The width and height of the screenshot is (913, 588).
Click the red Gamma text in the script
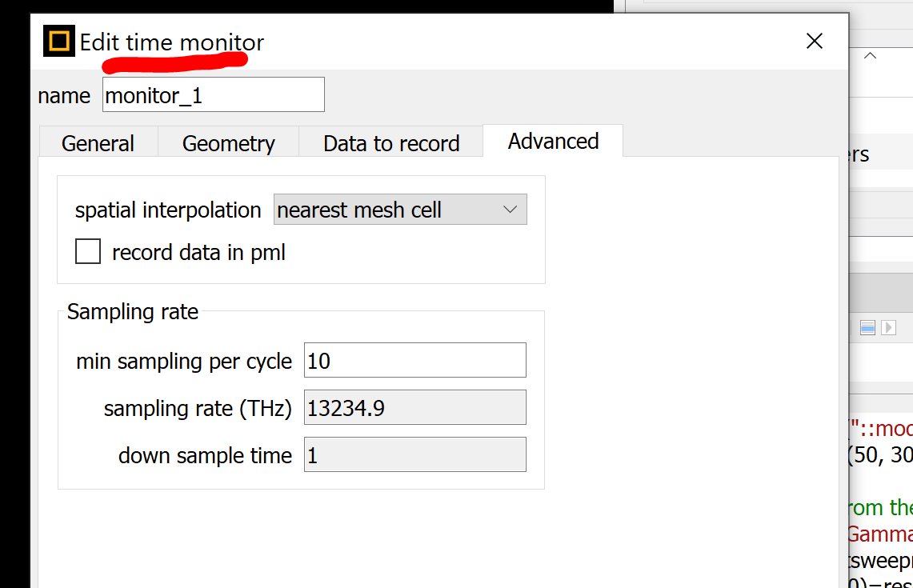(880, 533)
